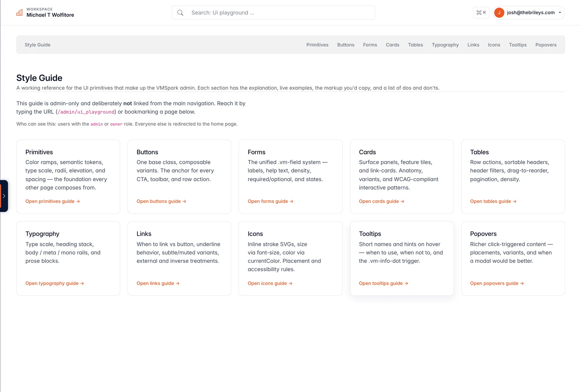Go to Typography in the nav bar

click(445, 45)
